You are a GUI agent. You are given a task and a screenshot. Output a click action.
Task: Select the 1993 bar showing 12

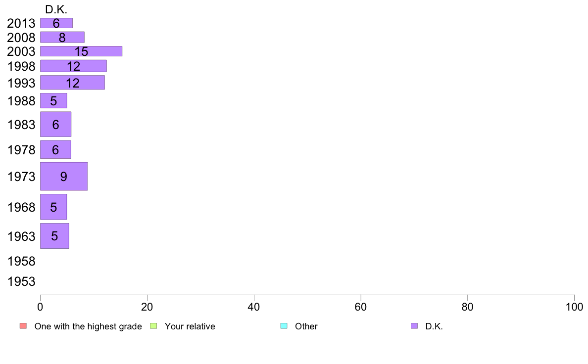click(72, 83)
